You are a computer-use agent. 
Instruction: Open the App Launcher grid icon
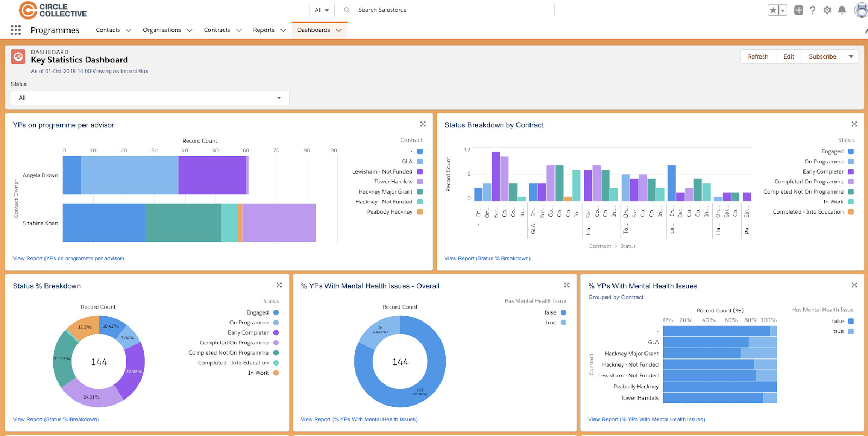pos(16,30)
